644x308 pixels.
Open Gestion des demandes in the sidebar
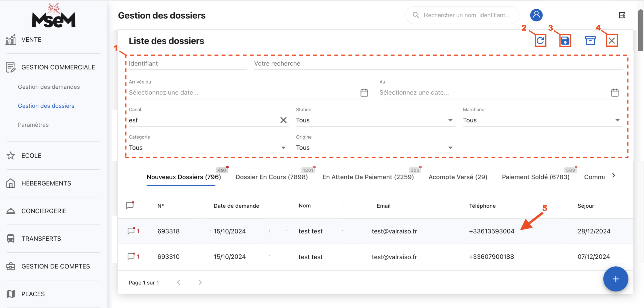[x=49, y=87]
